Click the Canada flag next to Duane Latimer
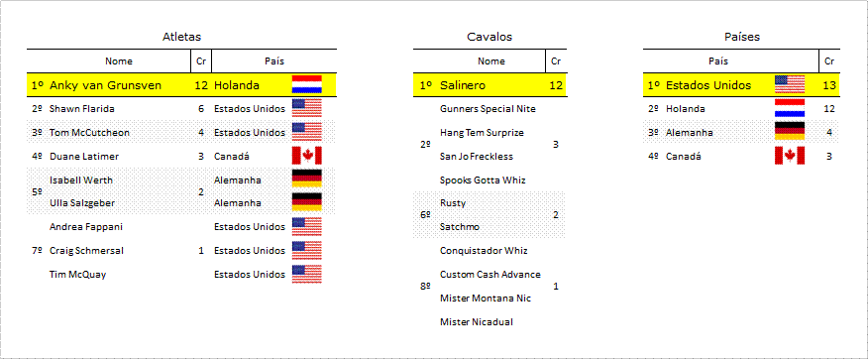868x360 pixels. click(x=307, y=156)
